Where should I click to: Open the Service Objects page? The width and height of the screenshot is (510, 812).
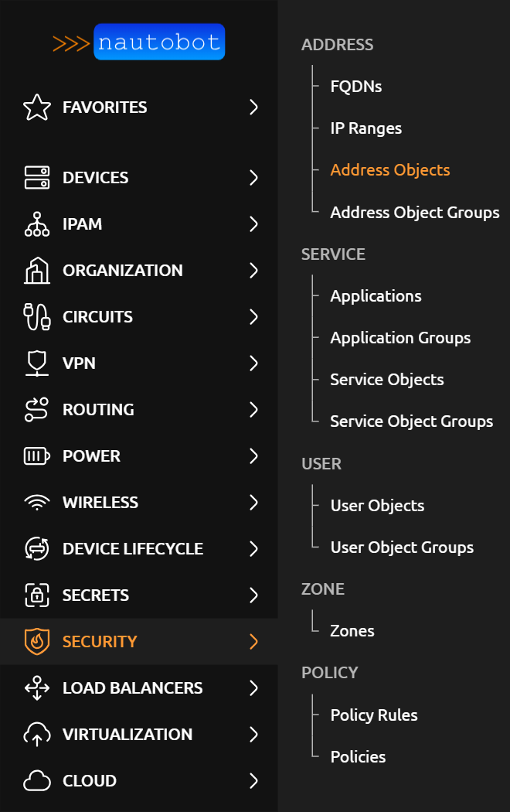(386, 379)
